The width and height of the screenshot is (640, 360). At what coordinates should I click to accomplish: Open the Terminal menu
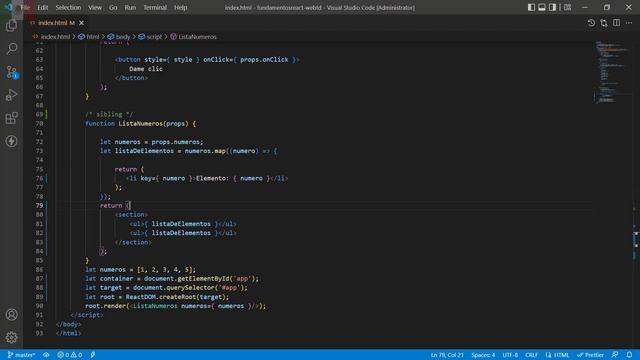pyautogui.click(x=155, y=7)
